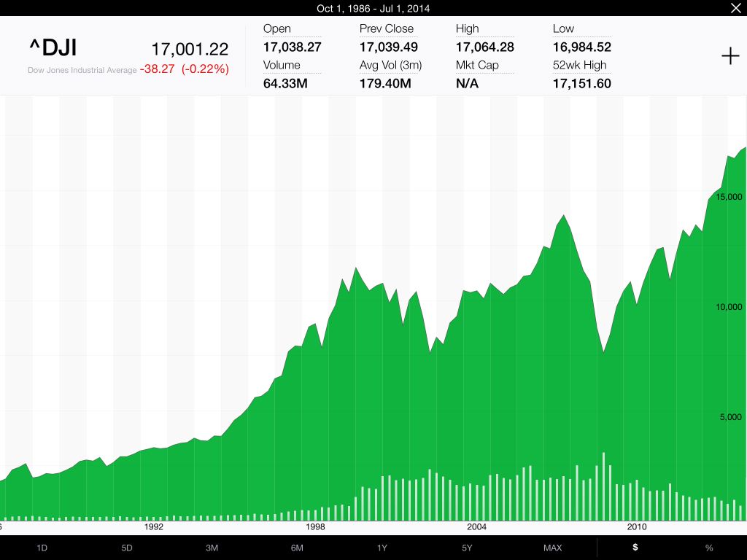Click the 1992 x-axis label
The width and height of the screenshot is (747, 560).
153,526
